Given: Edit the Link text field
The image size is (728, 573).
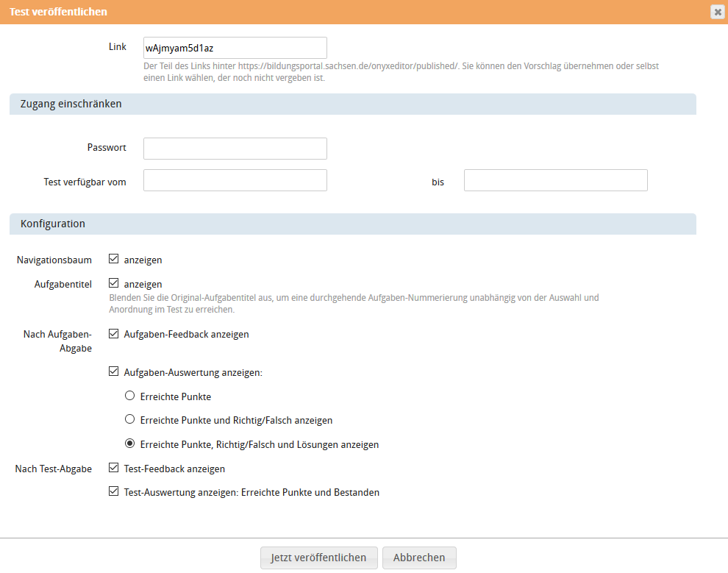Looking at the screenshot, I should click(235, 47).
